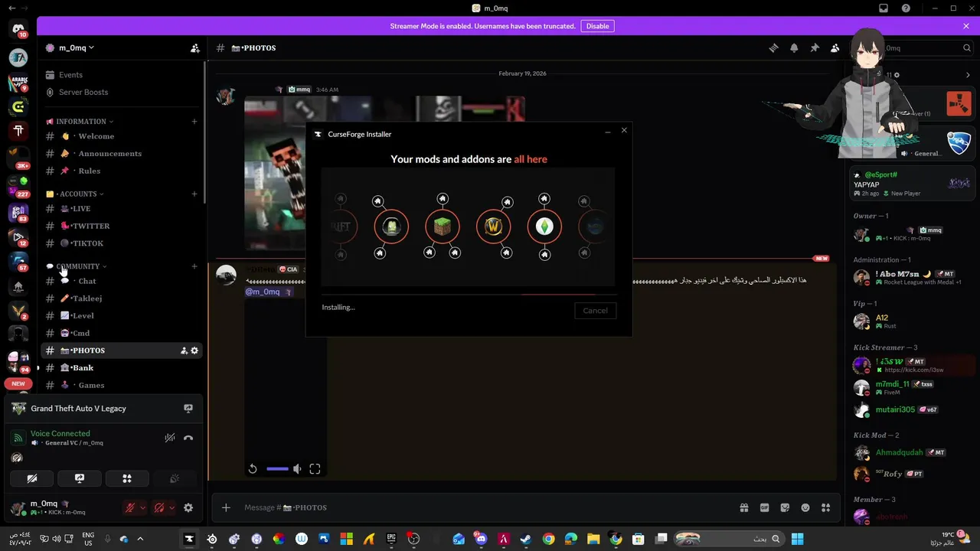Add a channel to ACCOUNTS category

coord(194,194)
